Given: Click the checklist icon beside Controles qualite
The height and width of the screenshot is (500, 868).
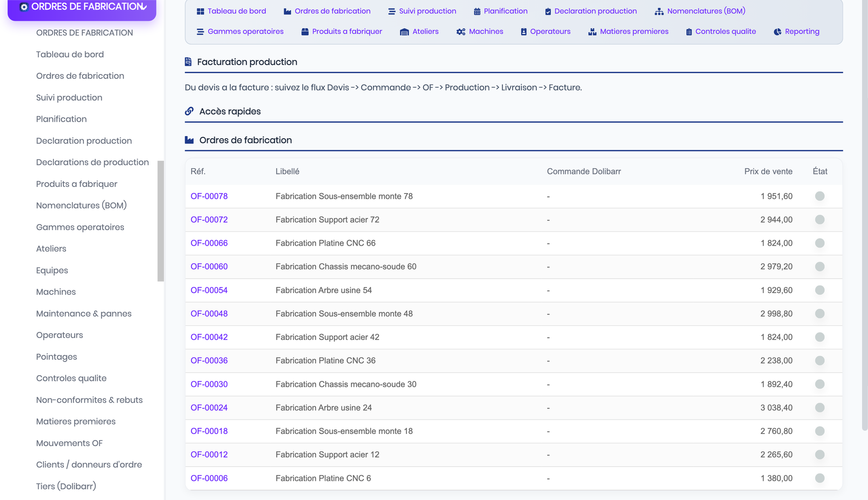Looking at the screenshot, I should [689, 32].
